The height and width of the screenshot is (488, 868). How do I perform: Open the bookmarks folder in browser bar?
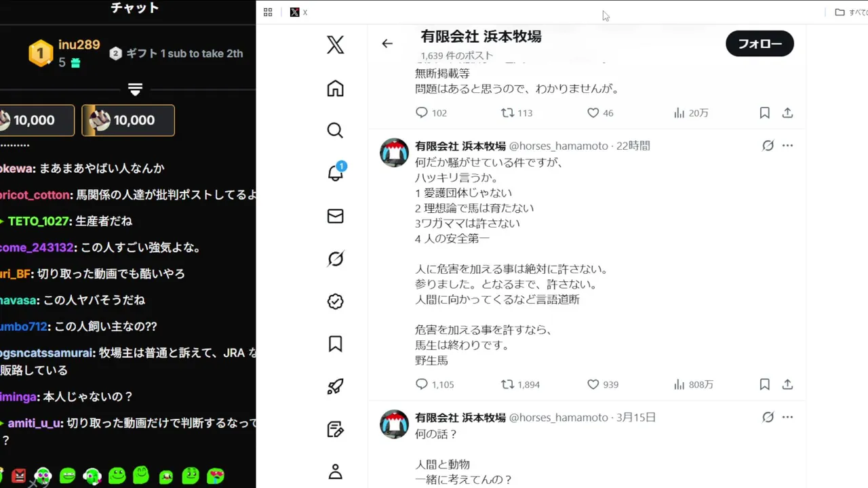coord(850,12)
